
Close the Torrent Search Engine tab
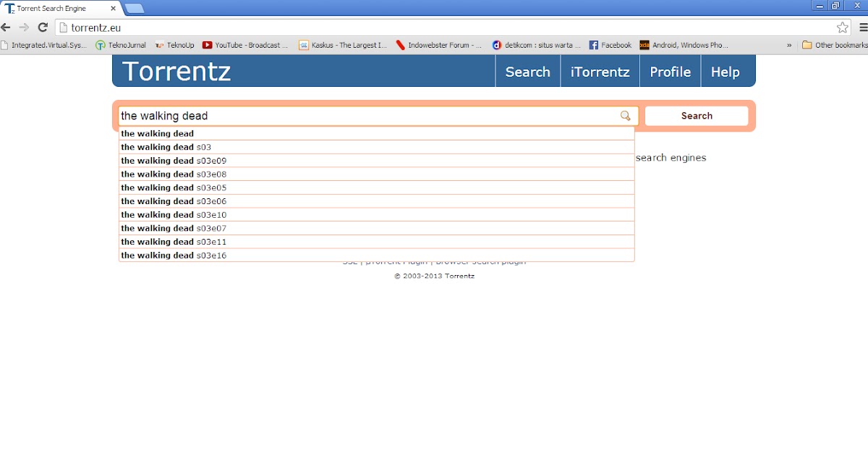click(x=113, y=9)
